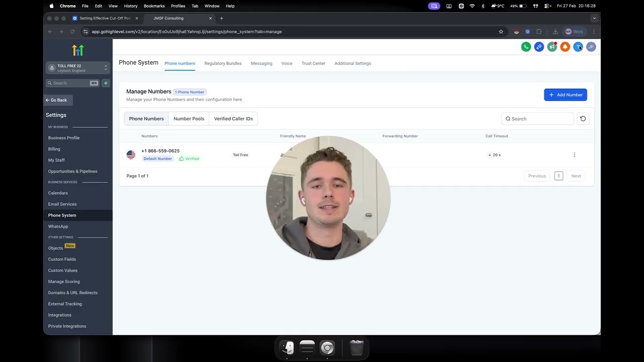The height and width of the screenshot is (362, 644).
Task: Click the blue square extension icon
Action: coord(527,32)
